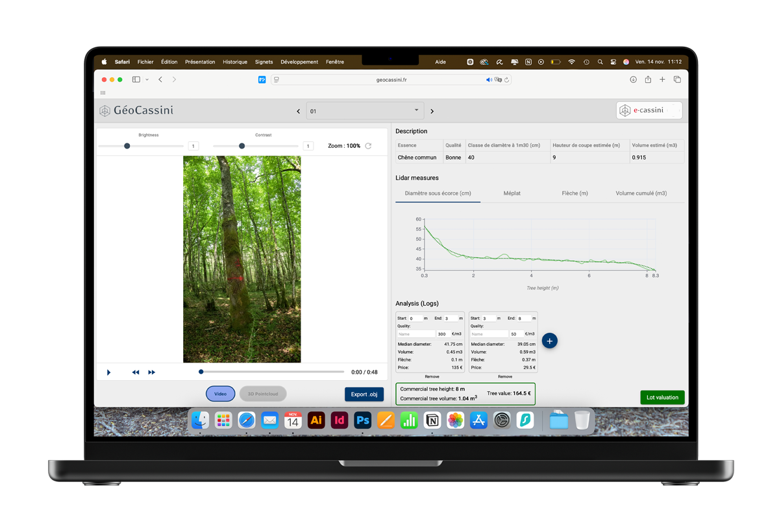Reset zoom with the circular refresh icon

(x=368, y=145)
